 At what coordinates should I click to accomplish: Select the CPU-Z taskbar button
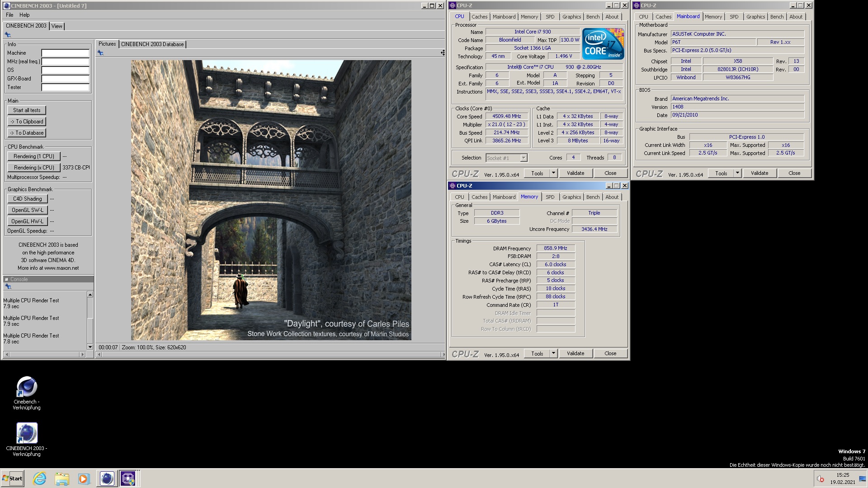tap(128, 479)
